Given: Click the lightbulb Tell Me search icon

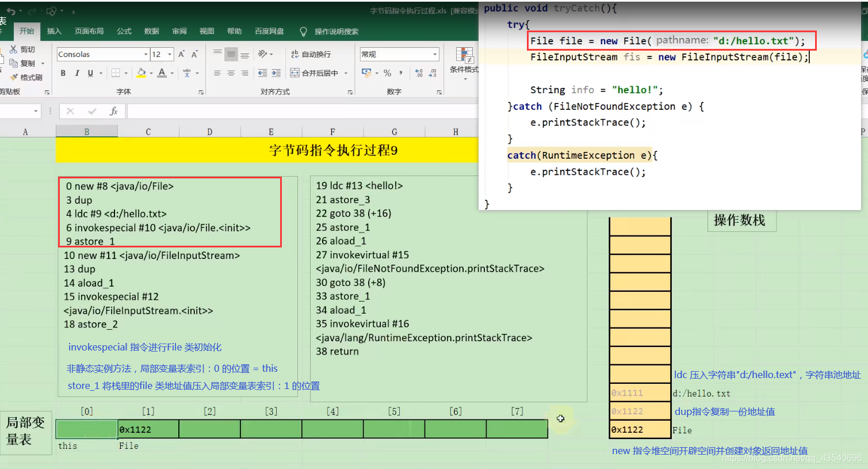Looking at the screenshot, I should tap(303, 31).
